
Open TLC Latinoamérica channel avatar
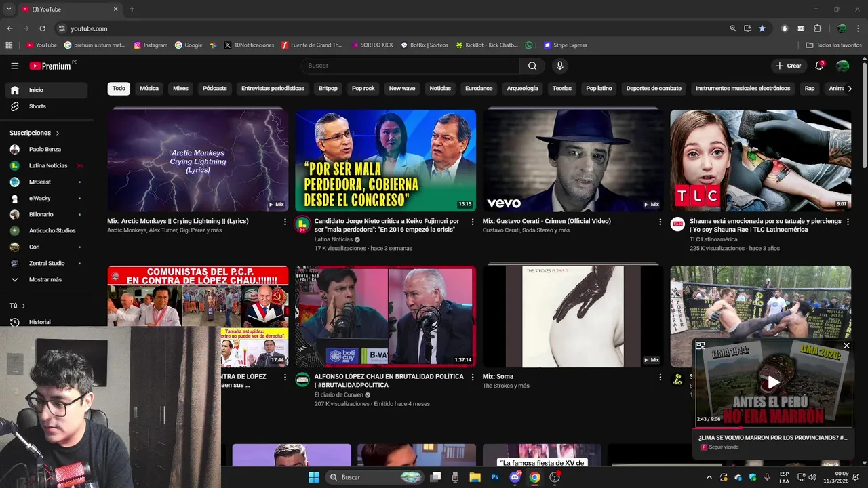tap(677, 225)
